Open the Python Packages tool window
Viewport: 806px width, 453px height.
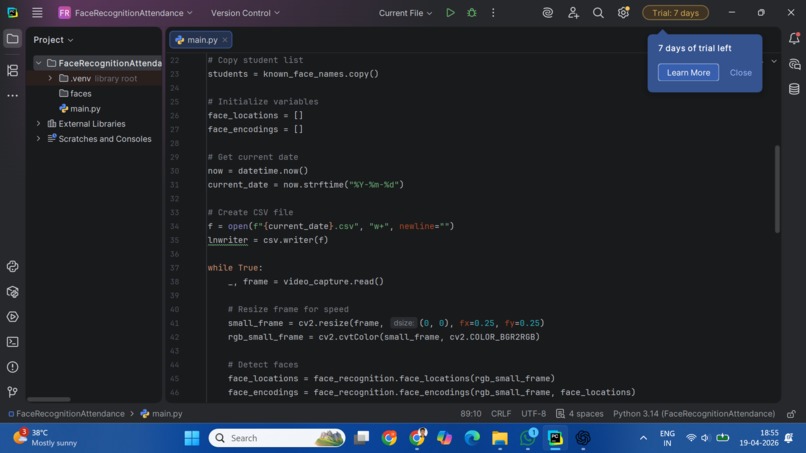coord(12,292)
